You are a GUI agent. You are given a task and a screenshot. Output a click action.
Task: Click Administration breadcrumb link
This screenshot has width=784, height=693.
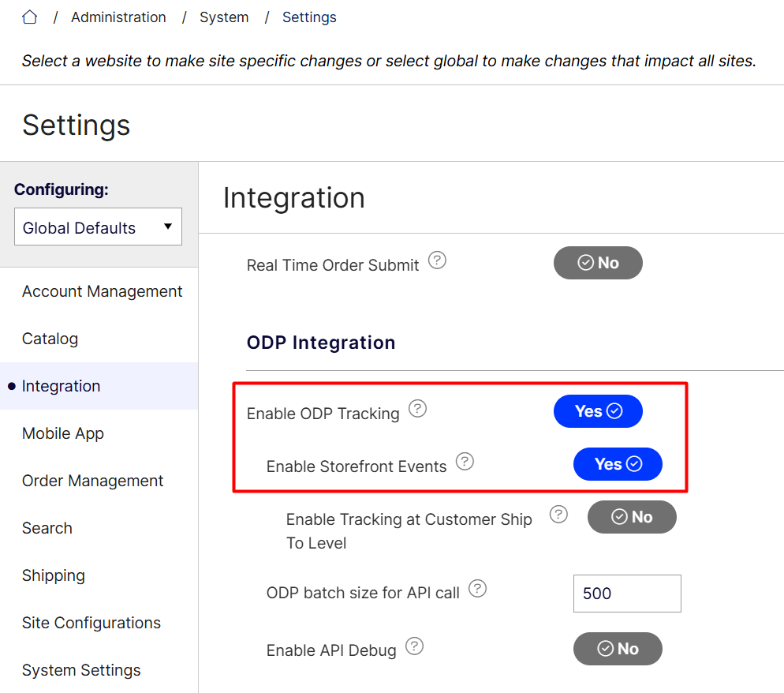[118, 17]
